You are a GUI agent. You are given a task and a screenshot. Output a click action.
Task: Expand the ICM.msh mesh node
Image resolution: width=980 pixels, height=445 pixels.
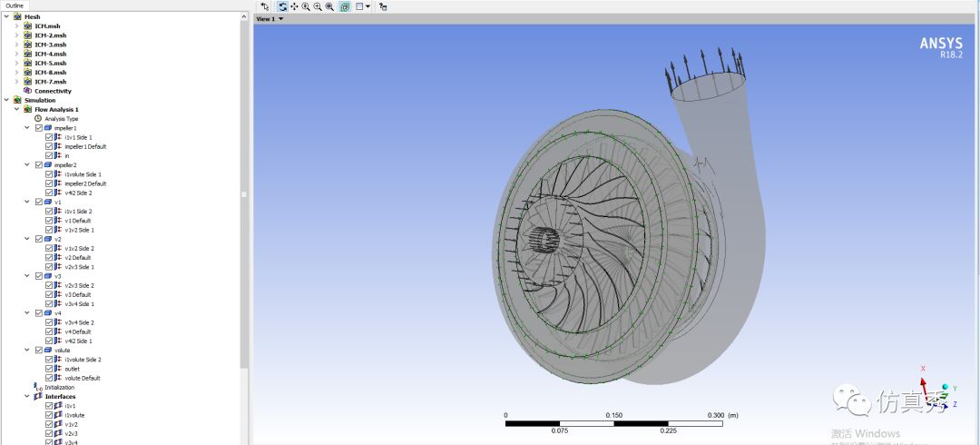[x=16, y=26]
